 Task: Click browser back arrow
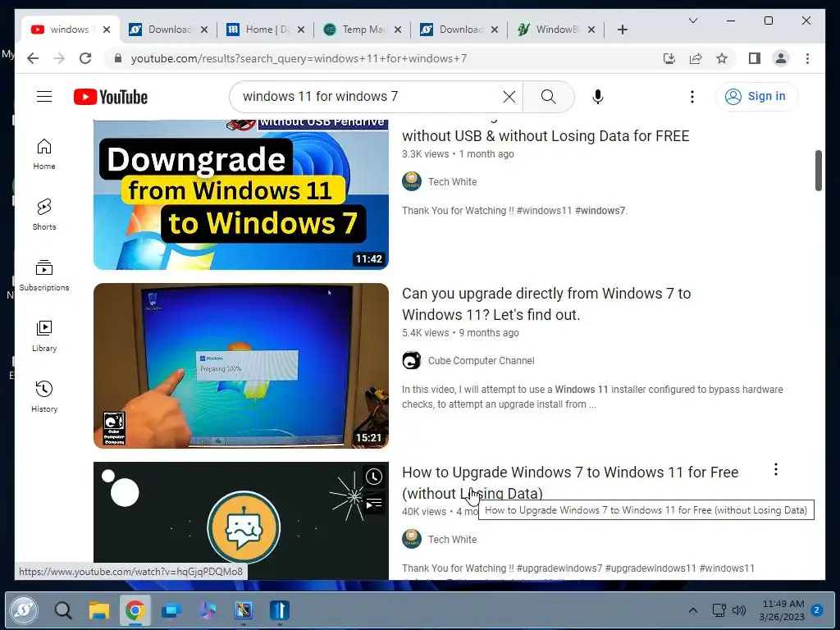33,58
